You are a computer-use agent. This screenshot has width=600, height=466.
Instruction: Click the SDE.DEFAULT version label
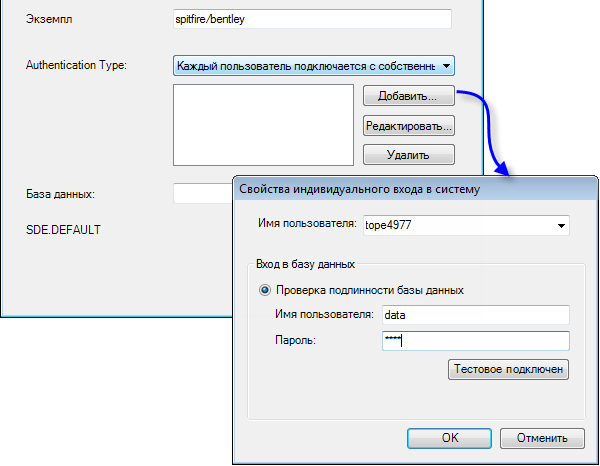pos(63,229)
